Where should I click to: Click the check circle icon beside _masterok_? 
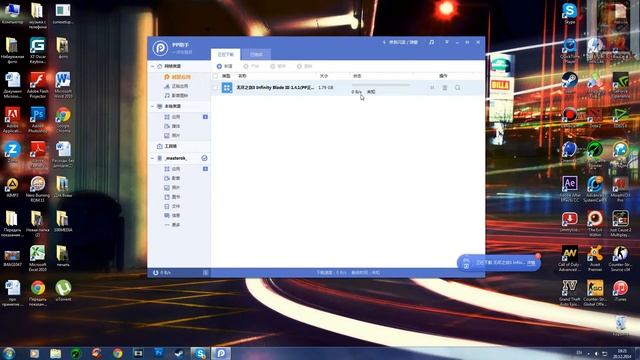click(x=204, y=158)
